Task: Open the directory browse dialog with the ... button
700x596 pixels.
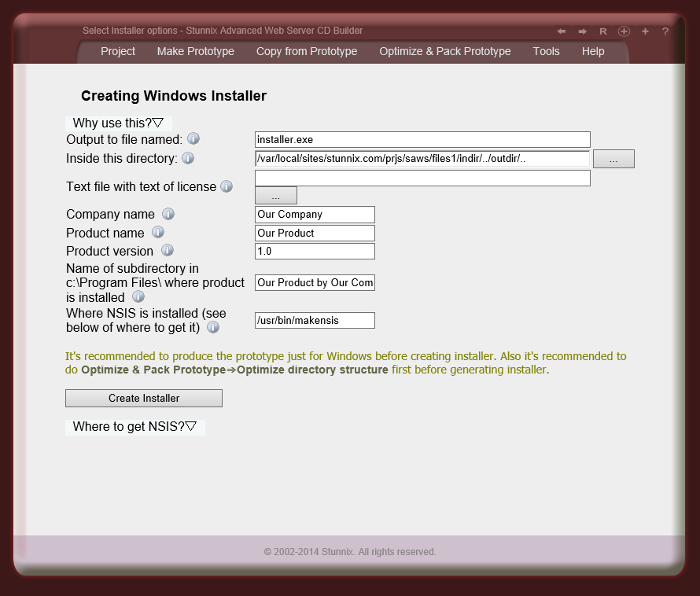Action: [x=613, y=158]
